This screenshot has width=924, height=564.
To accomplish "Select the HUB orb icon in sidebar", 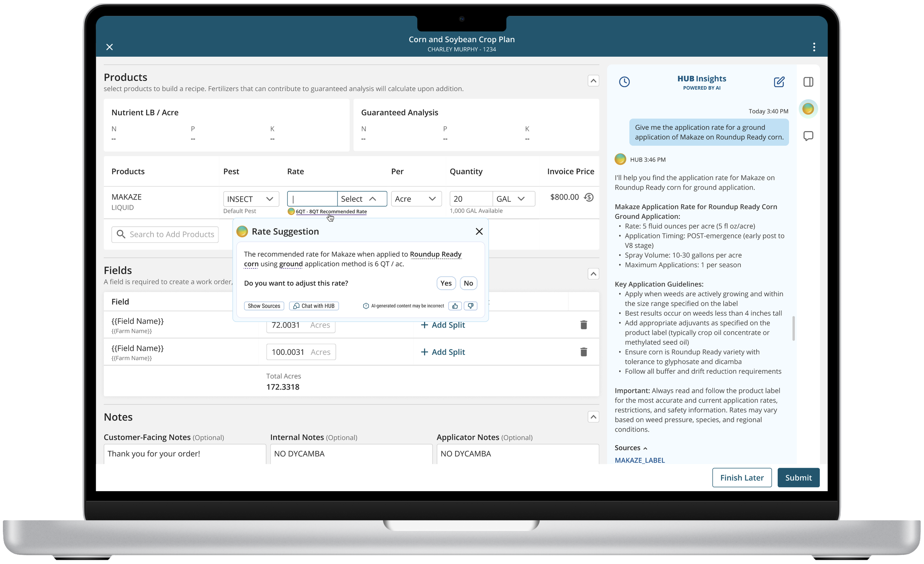I will [x=808, y=109].
